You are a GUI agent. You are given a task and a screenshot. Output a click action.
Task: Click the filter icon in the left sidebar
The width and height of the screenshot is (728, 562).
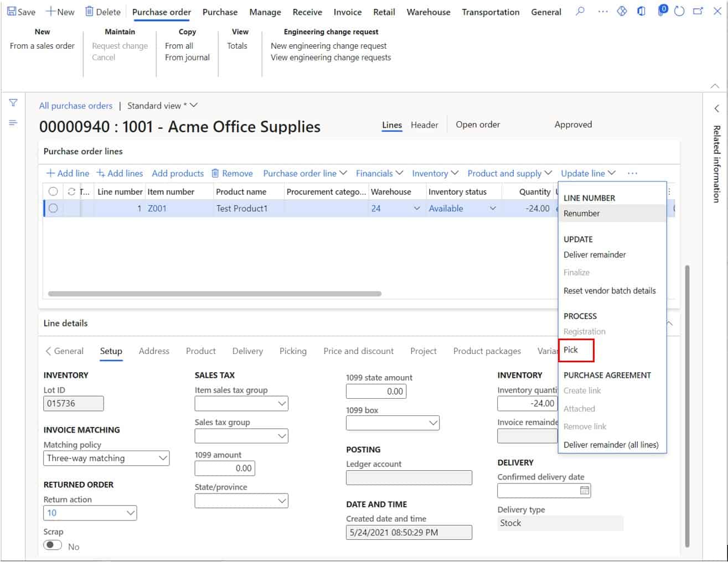[x=12, y=103]
